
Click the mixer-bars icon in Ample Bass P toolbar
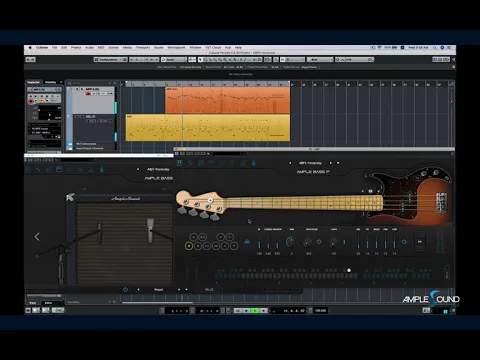coord(243,163)
